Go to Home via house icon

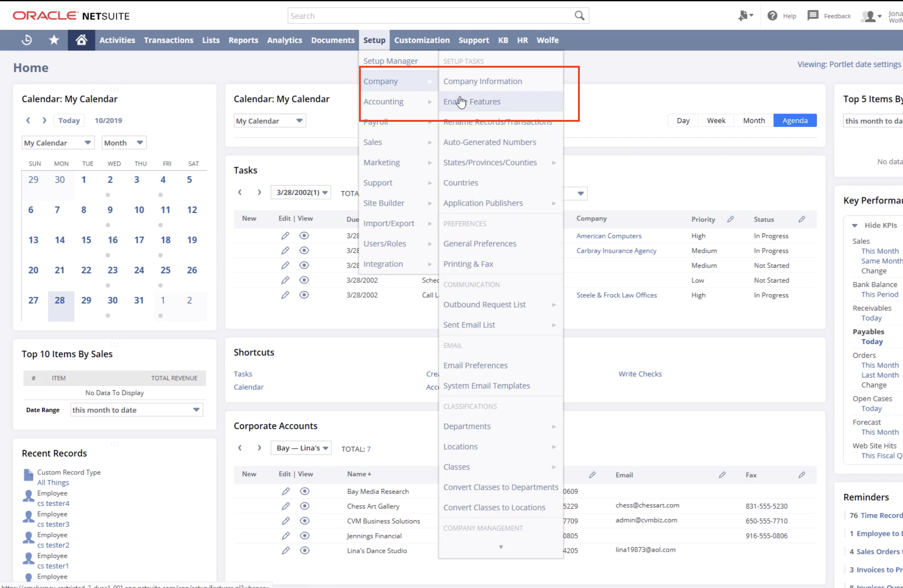point(81,40)
